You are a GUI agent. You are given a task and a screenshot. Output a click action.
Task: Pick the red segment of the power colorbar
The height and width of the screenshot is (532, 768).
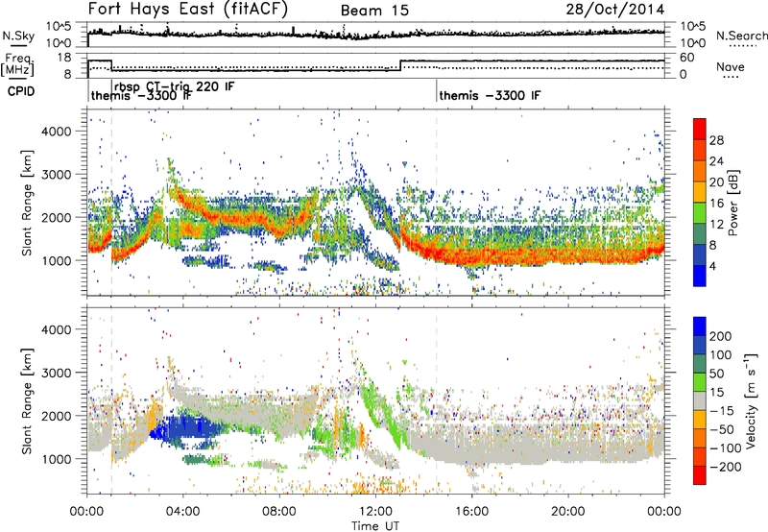click(x=700, y=129)
